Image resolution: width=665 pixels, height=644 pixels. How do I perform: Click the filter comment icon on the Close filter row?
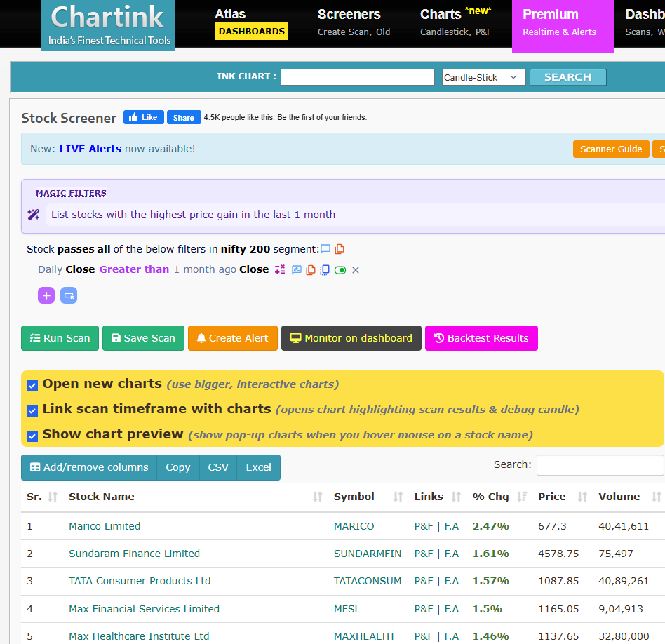(x=297, y=270)
